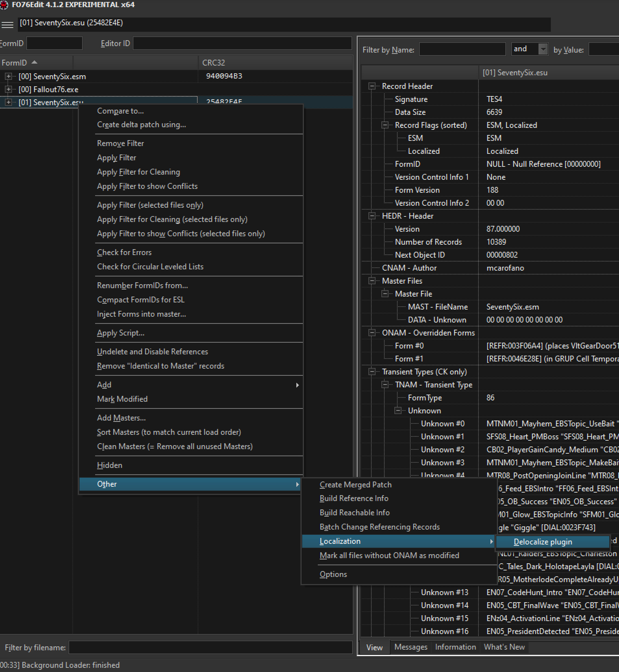Collapse the HEDR - Header section
Screen dimensions: 619x672
tap(372, 216)
